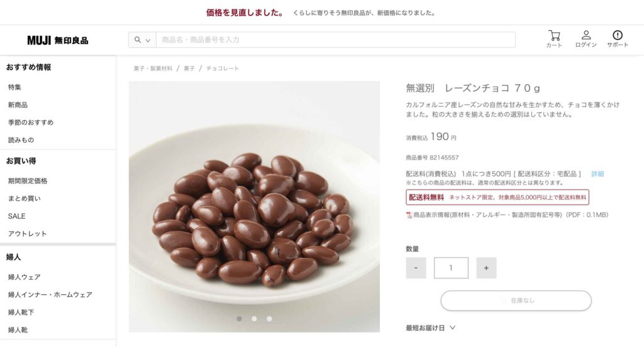Viewport: 644px width, 347px height.
Task: Select the second image carousel dot
Action: [254, 319]
